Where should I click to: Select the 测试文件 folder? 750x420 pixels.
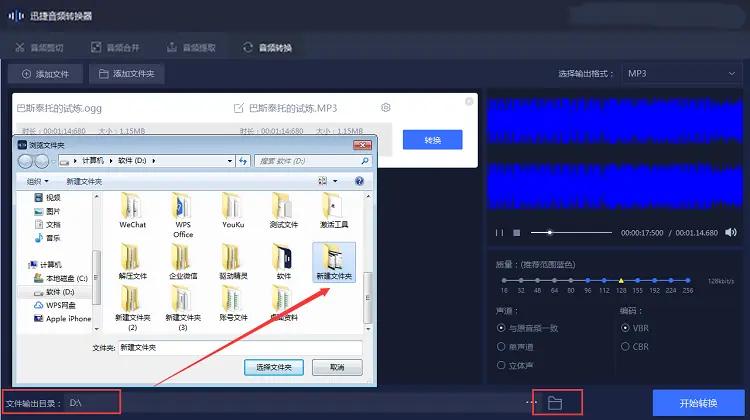click(284, 210)
